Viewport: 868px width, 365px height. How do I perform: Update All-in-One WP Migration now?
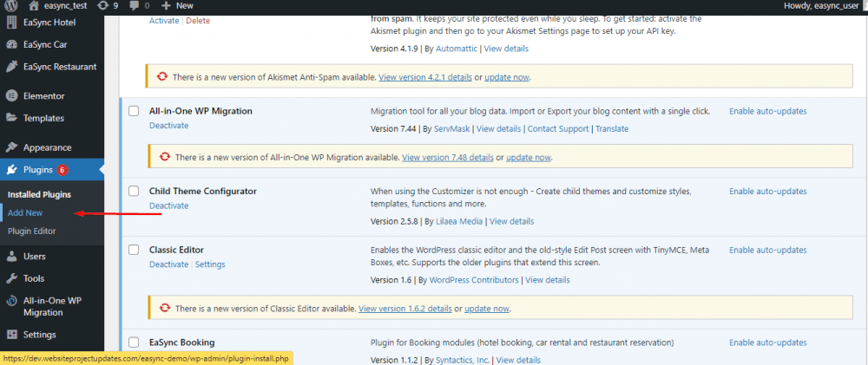tap(528, 158)
